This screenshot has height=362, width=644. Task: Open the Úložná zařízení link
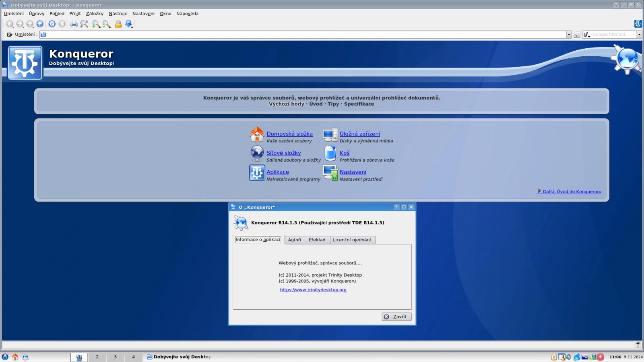point(360,134)
